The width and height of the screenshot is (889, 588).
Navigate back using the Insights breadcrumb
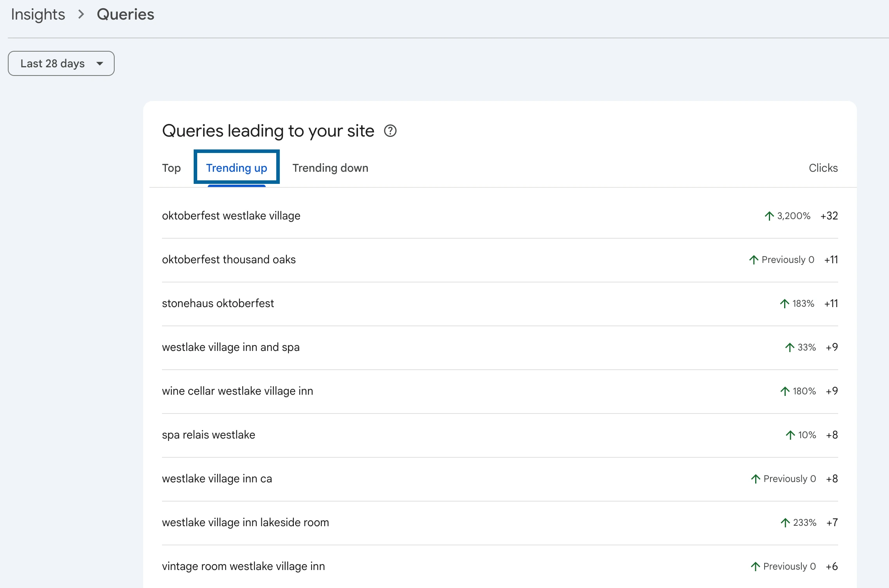(38, 14)
